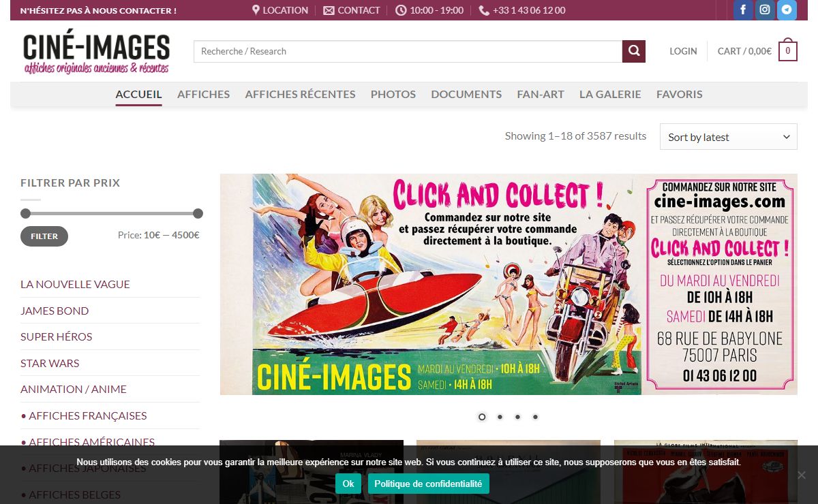Open the Instagram social icon
Screen dimensions: 818x504
click(765, 10)
